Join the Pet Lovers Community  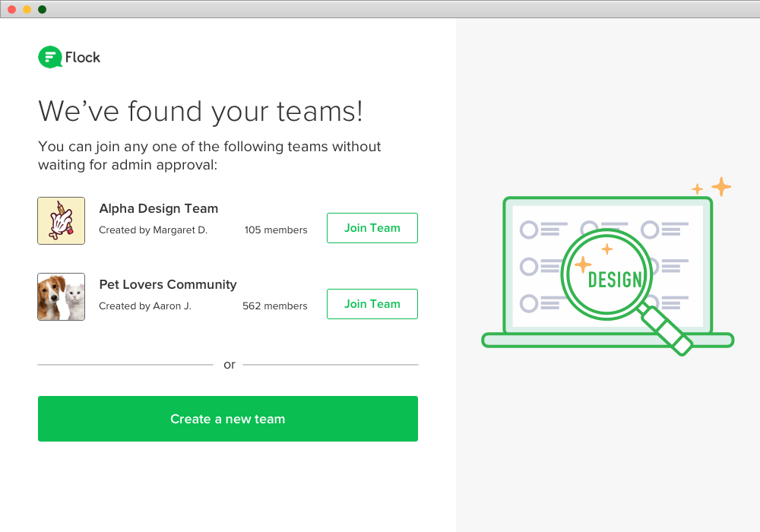pyautogui.click(x=372, y=303)
